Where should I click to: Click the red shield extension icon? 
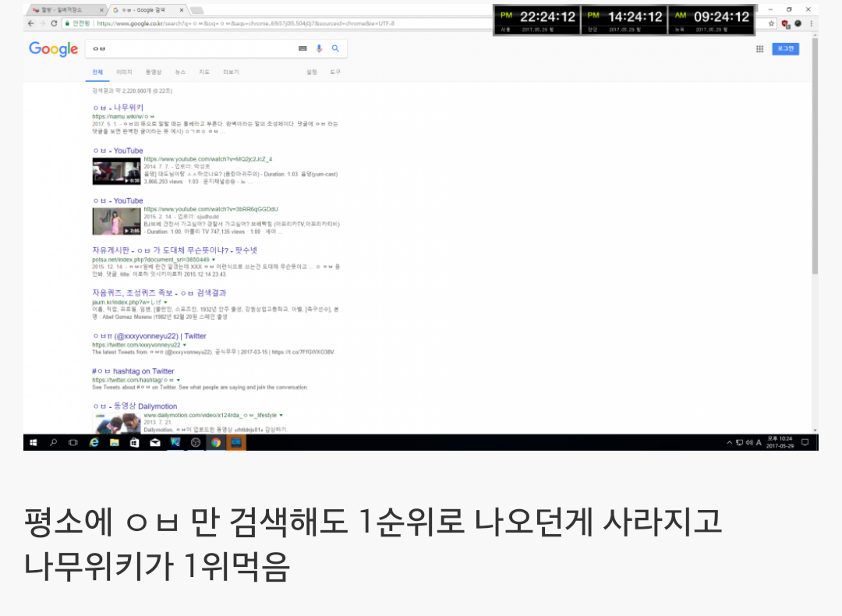point(786,23)
